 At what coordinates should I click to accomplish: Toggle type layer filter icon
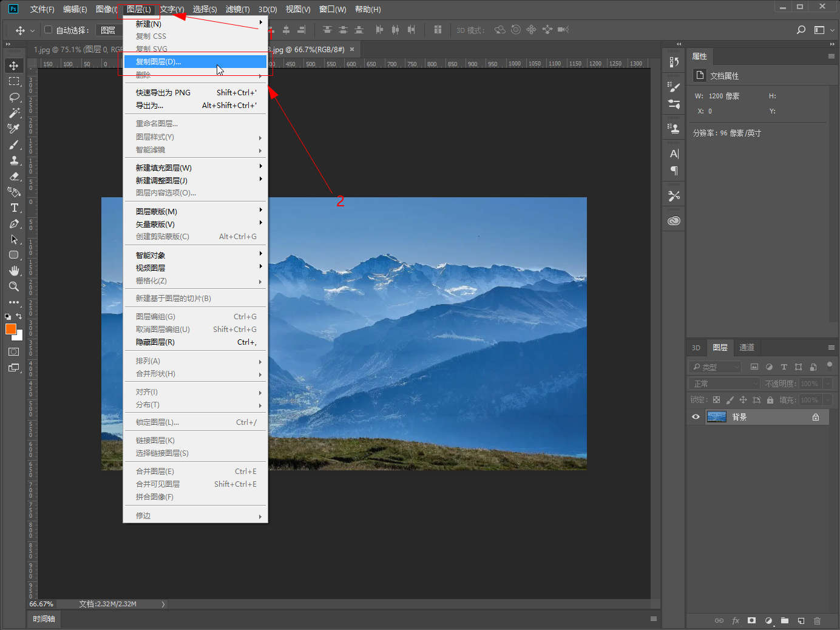click(784, 367)
